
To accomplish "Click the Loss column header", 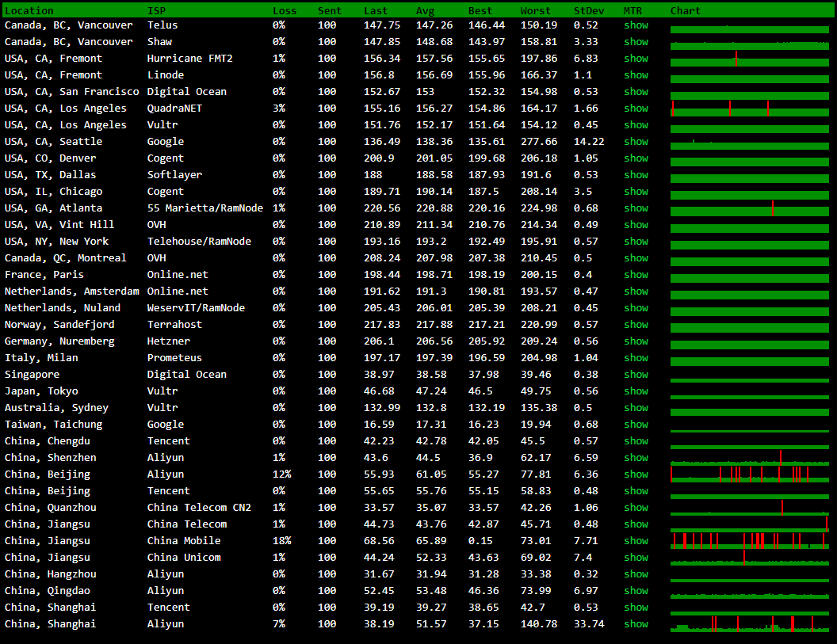I will (285, 10).
